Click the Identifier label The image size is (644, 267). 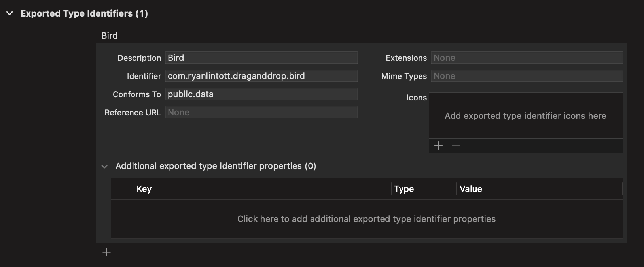click(144, 76)
